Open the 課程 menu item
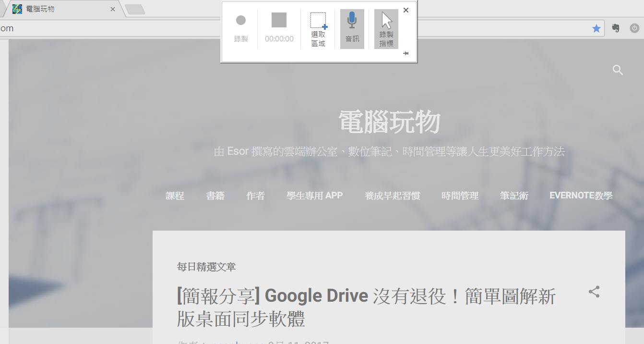The height and width of the screenshot is (344, 644). pyautogui.click(x=175, y=196)
